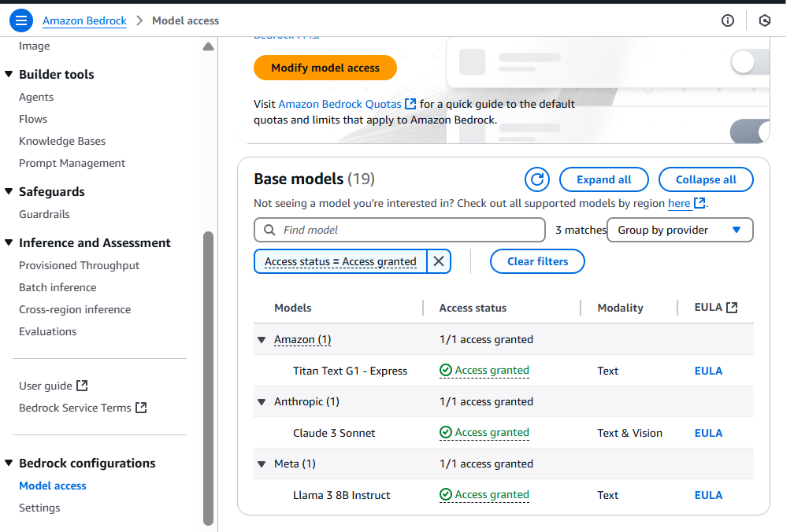Click the Amazon (1) provider label
This screenshot has width=794, height=532.
(x=302, y=340)
